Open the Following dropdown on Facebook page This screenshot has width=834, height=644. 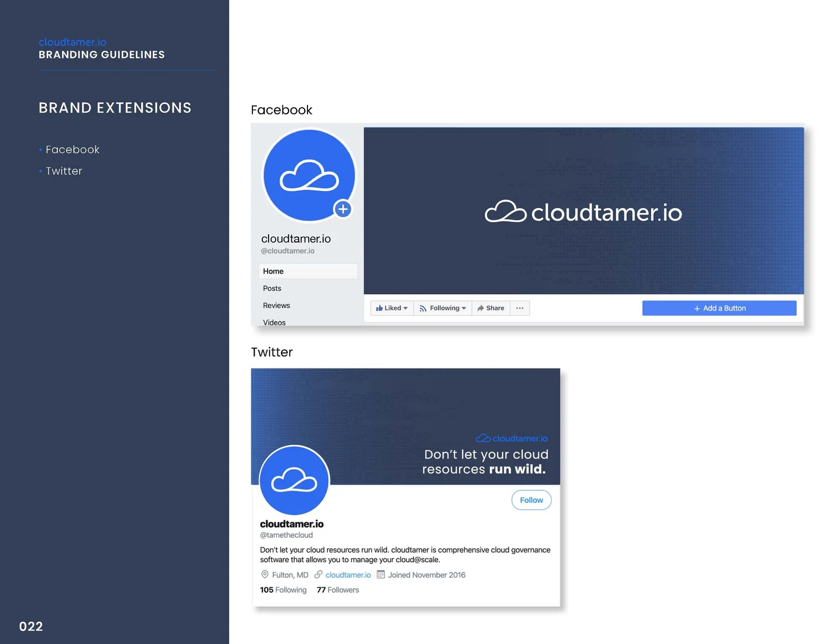(443, 308)
